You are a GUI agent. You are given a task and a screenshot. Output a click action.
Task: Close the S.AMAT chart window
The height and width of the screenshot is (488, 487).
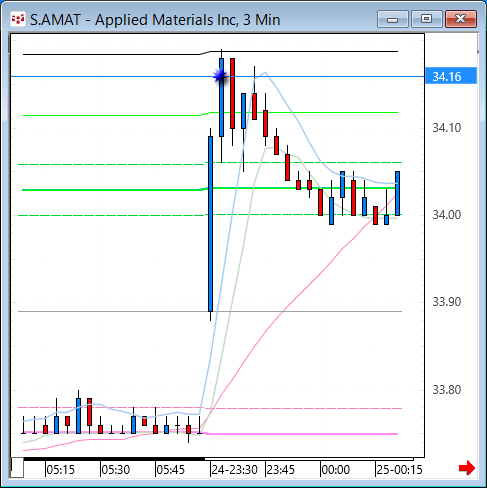click(x=461, y=19)
